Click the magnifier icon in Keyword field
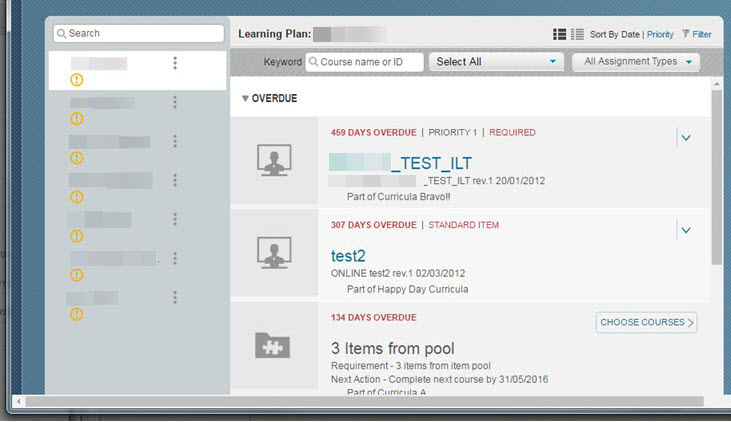This screenshot has height=422, width=731. coord(314,62)
